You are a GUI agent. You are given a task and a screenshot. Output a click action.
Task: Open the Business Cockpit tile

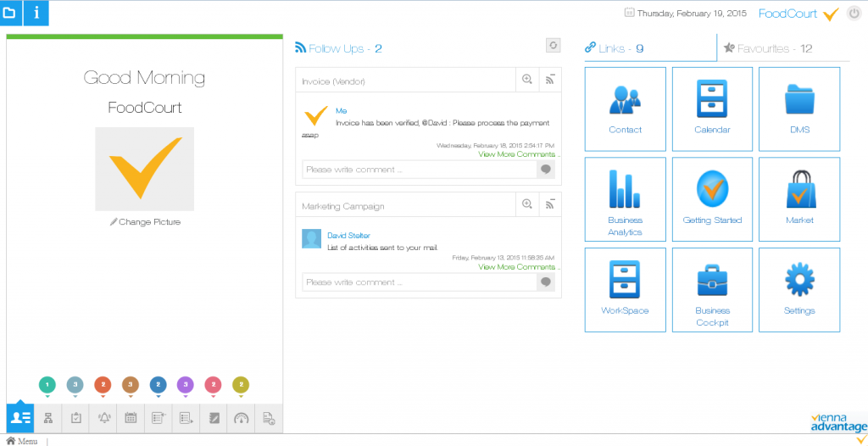712,290
